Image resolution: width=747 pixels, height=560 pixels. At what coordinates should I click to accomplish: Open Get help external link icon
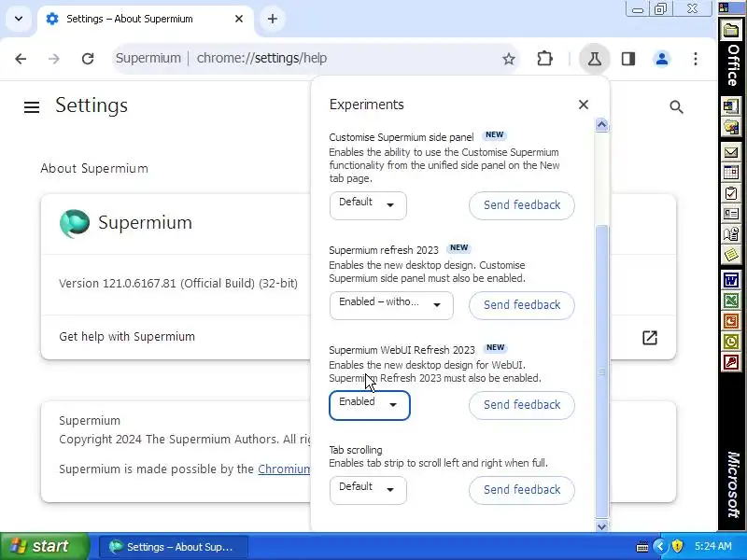click(650, 337)
